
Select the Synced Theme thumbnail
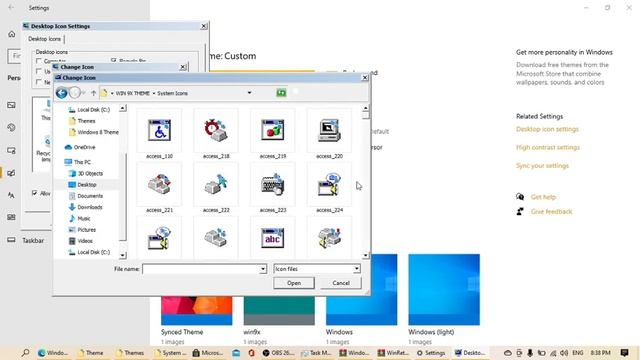(197, 311)
